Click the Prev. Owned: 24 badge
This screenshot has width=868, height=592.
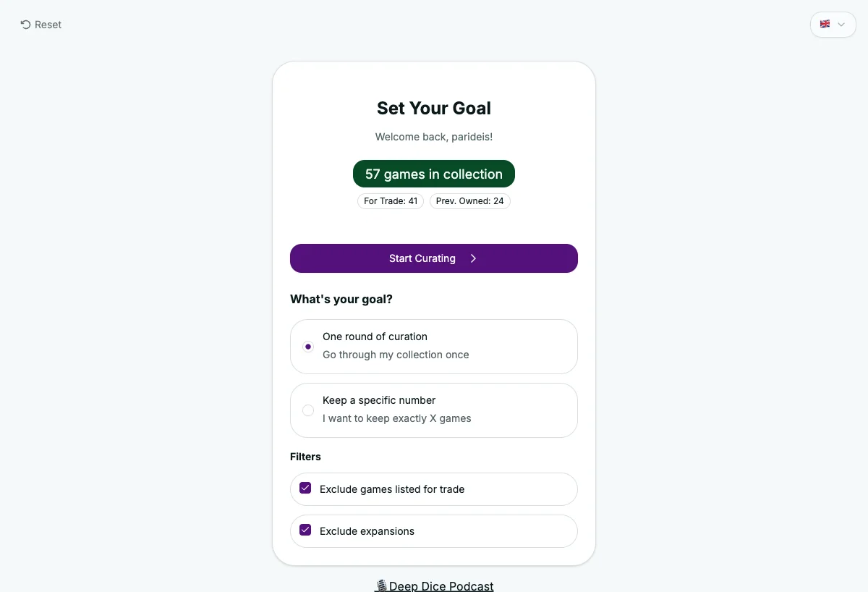pos(469,200)
